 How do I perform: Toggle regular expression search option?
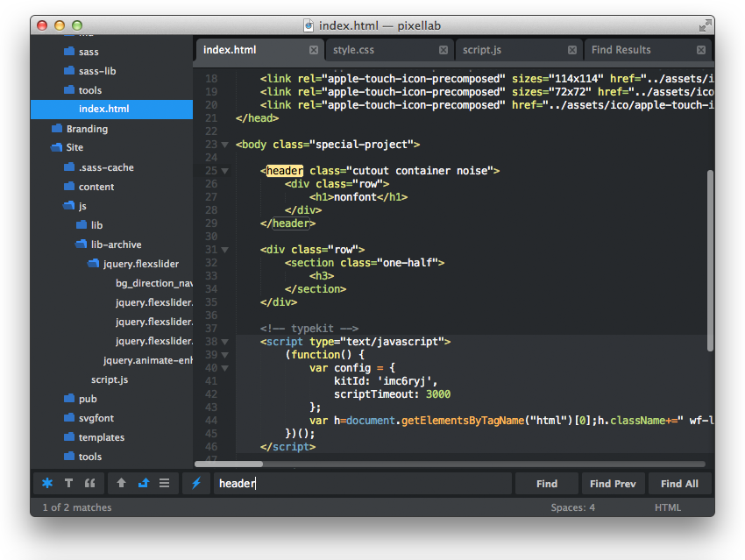coord(47,483)
